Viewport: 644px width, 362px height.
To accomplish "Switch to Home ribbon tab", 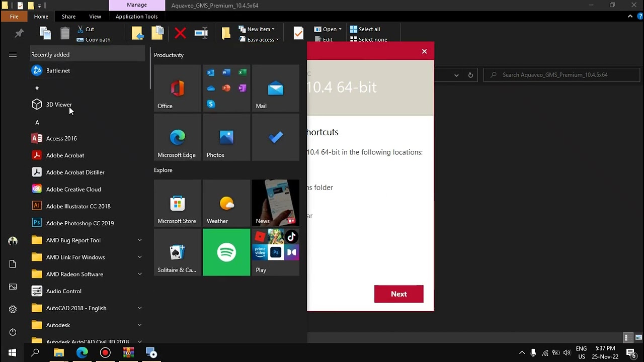I will [x=41, y=17].
